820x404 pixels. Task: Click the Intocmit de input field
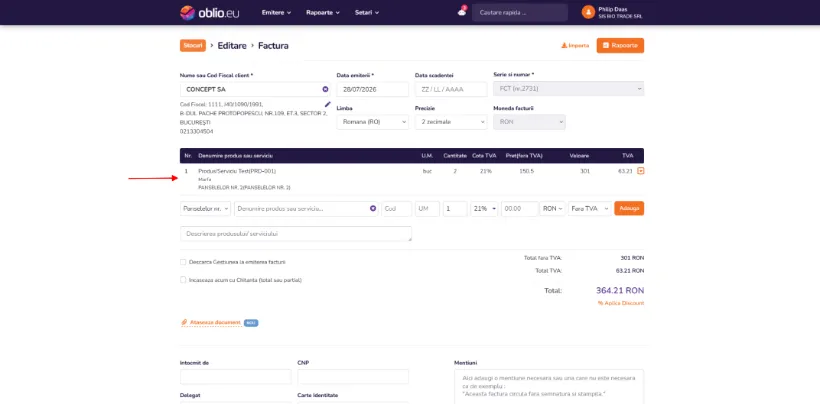[235, 376]
